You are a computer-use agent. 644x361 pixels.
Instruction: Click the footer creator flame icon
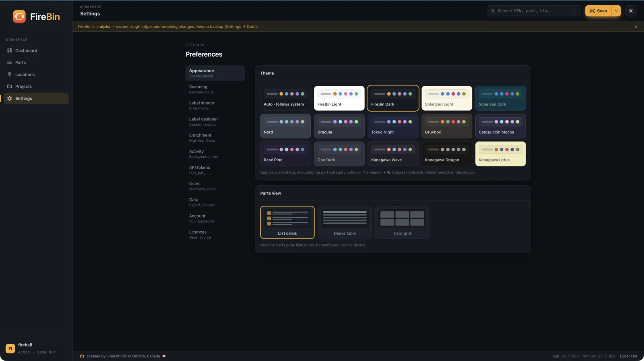click(82, 356)
